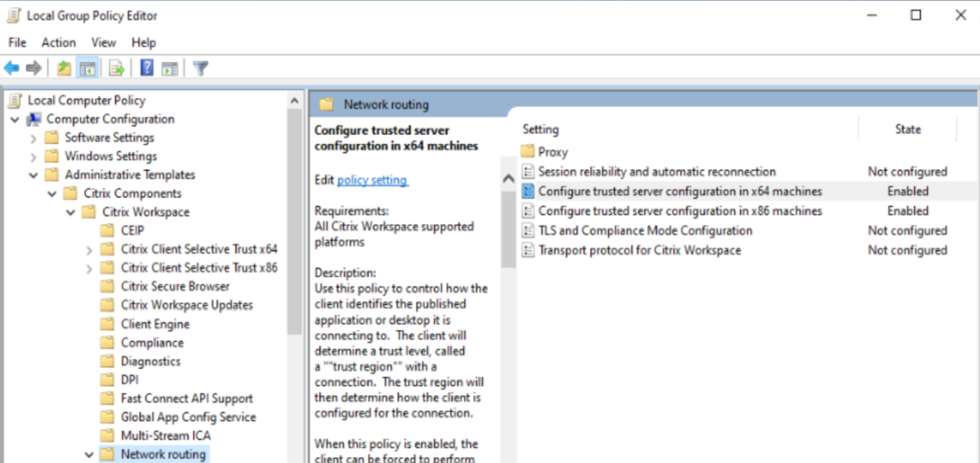Screen dimensions: 980x463
Task: Collapse the Citrix Components node
Action: 52,194
